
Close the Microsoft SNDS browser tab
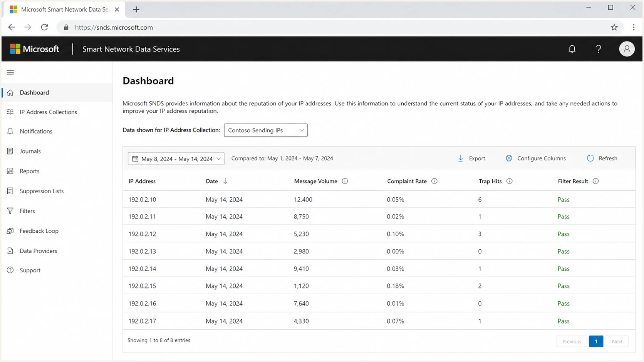click(117, 10)
